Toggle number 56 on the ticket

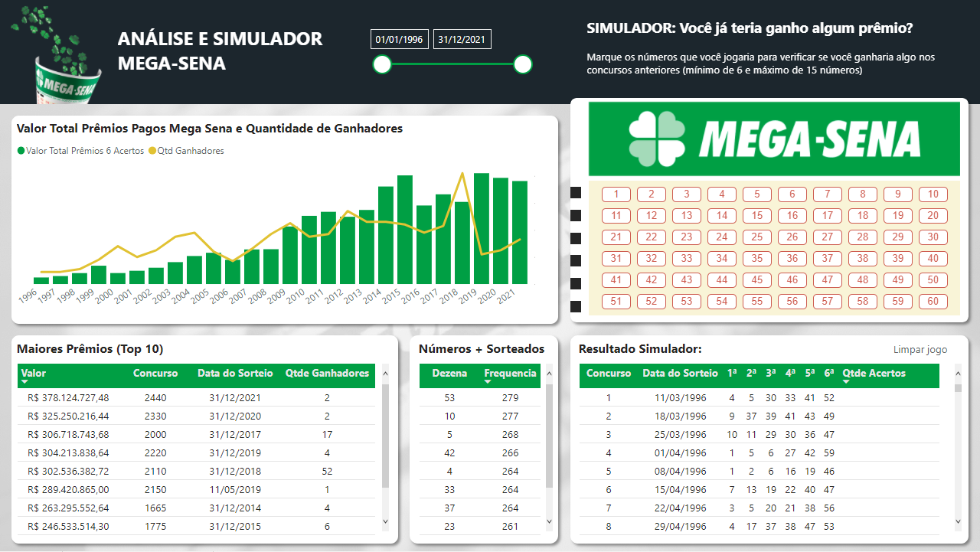tap(792, 302)
